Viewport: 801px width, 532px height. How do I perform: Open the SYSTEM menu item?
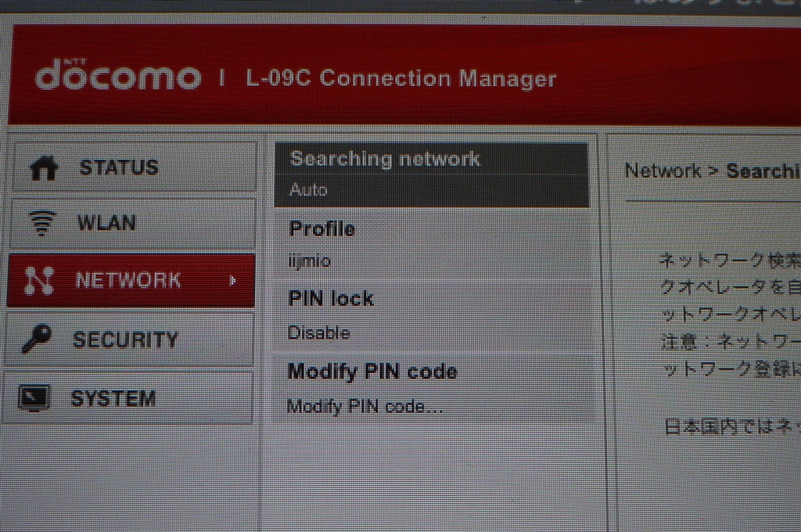(128, 398)
